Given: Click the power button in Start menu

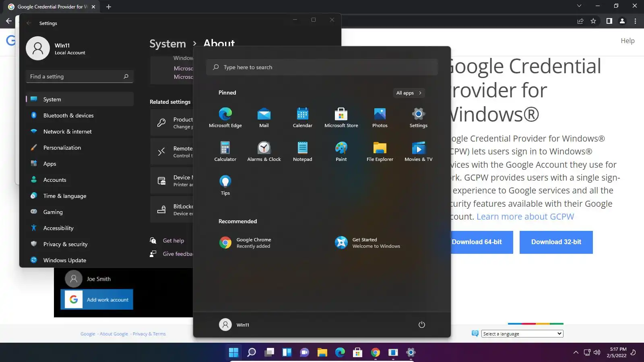Looking at the screenshot, I should (x=422, y=325).
